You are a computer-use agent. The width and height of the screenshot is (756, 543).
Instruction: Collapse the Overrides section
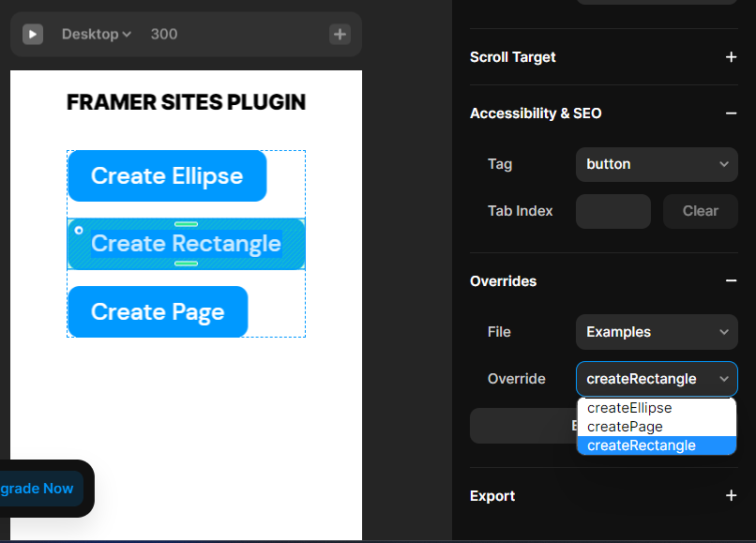point(731,280)
